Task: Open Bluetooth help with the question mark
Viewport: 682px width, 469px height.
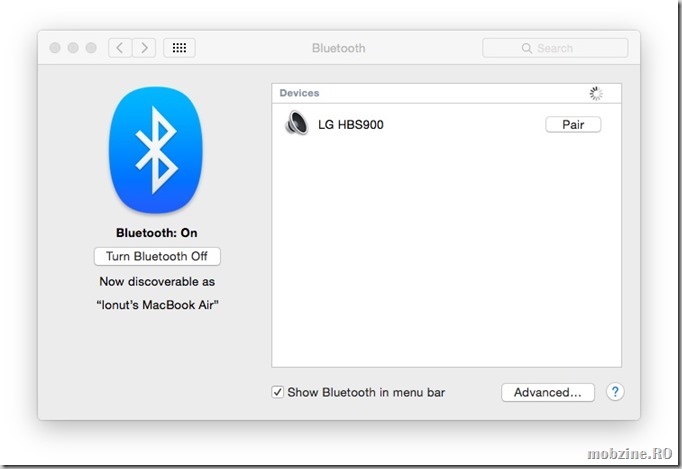Action: click(615, 392)
